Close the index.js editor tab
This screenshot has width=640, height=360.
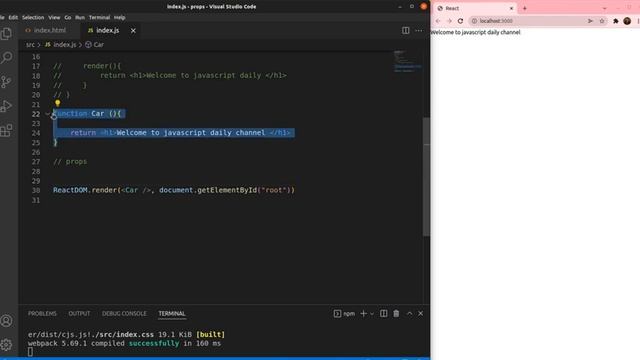point(133,31)
